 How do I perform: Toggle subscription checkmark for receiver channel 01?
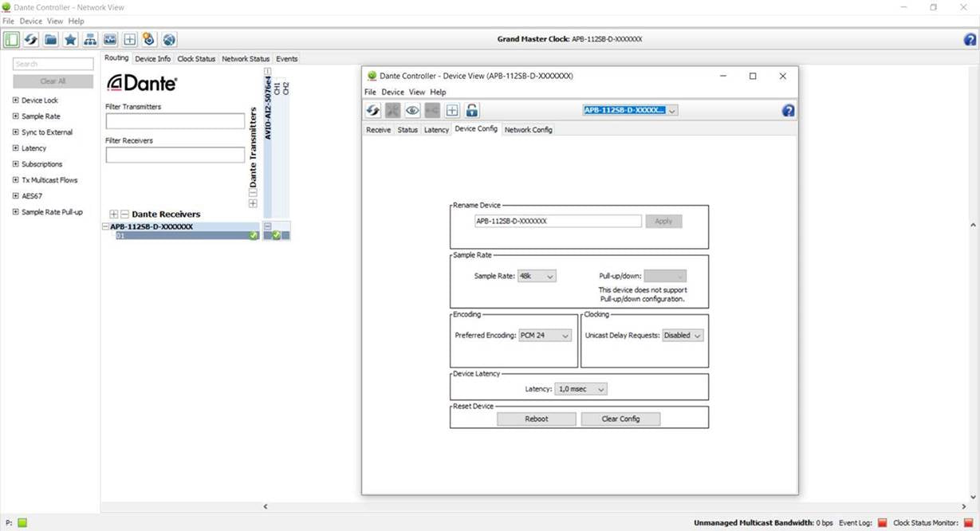pyautogui.click(x=276, y=235)
